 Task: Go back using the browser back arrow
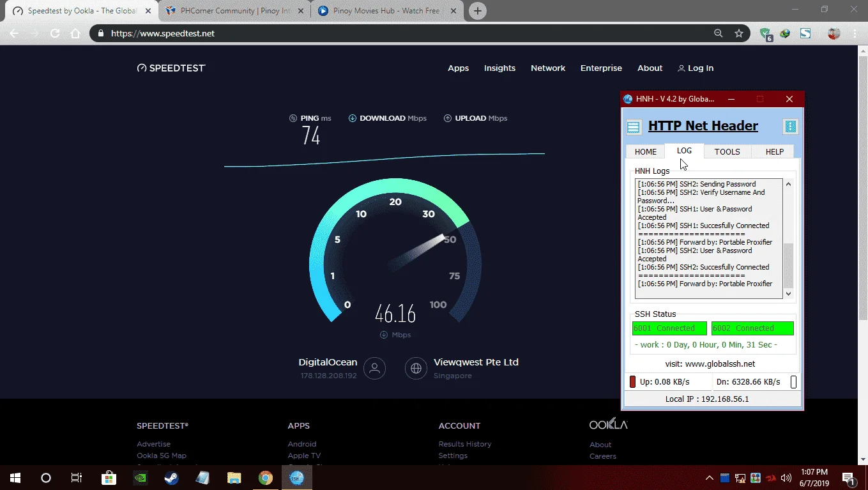coord(14,33)
